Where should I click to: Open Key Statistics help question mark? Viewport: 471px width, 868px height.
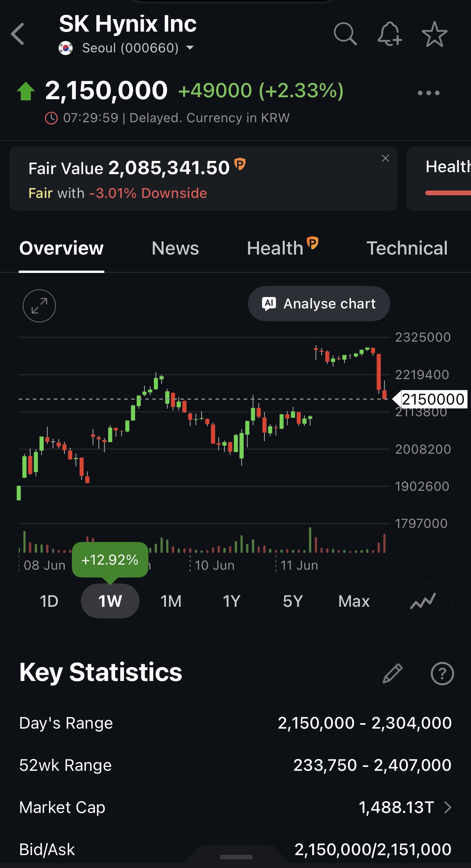click(x=442, y=673)
